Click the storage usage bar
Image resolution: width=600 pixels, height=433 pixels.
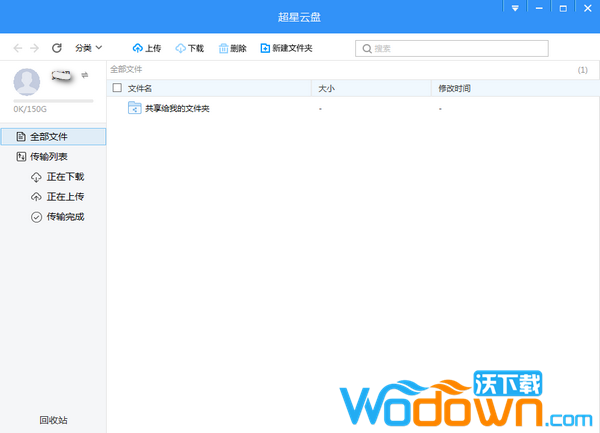coord(53,101)
